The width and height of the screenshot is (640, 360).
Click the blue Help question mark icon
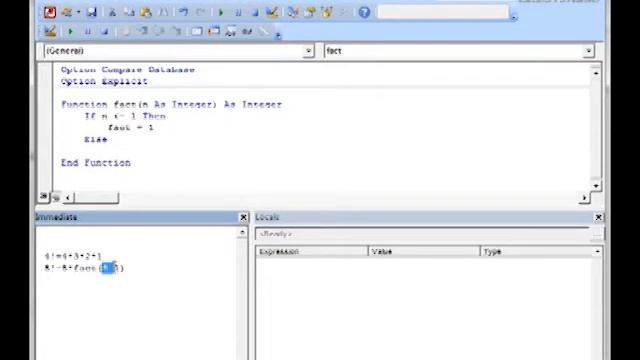tap(364, 12)
